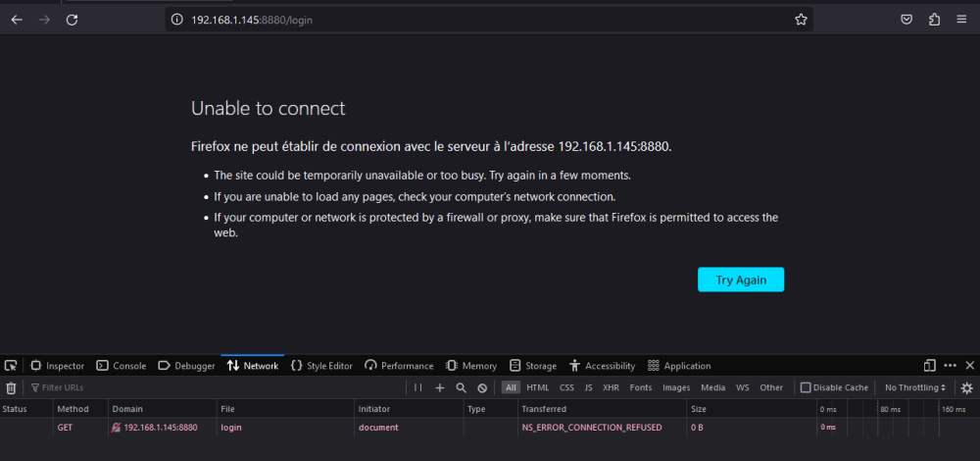Open the Firefox hamburger menu

961,20
